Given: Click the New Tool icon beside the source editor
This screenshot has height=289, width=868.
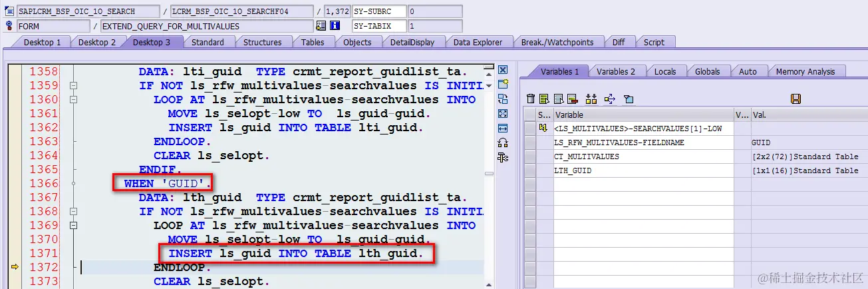Looking at the screenshot, I should [x=503, y=85].
